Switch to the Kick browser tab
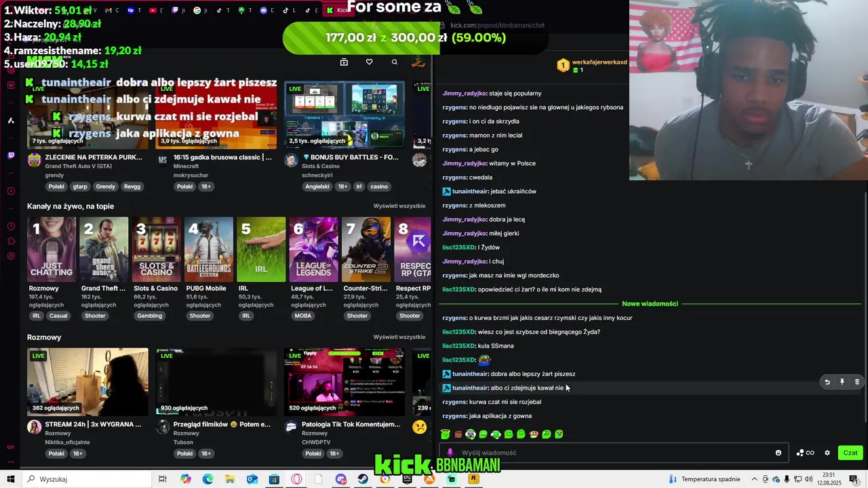Image resolution: width=868 pixels, height=488 pixels. pos(338,10)
